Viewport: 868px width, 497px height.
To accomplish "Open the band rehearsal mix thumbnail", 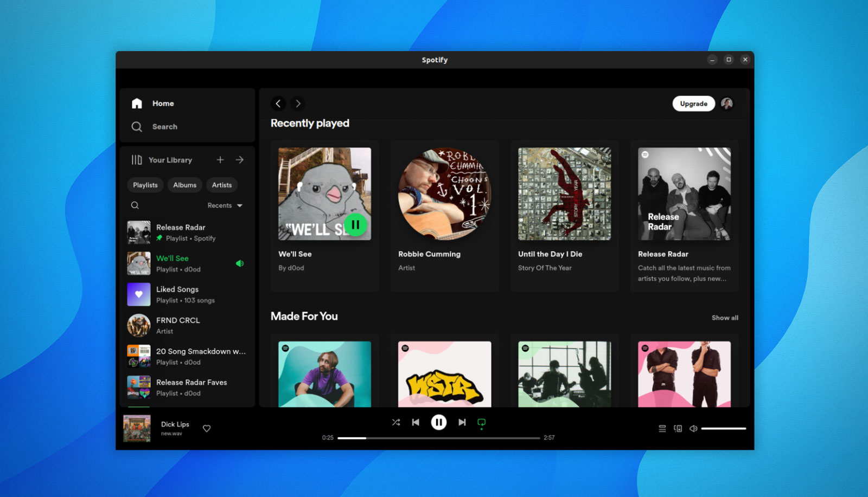I will 564,374.
